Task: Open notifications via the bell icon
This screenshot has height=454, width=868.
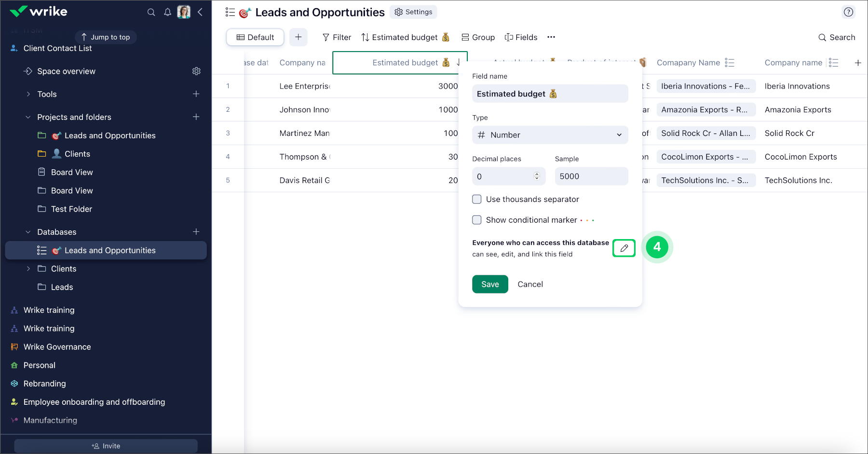Action: [x=167, y=12]
